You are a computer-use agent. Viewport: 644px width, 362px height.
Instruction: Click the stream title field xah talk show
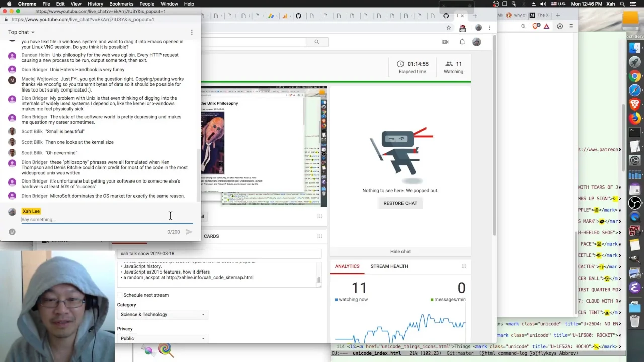219,254
